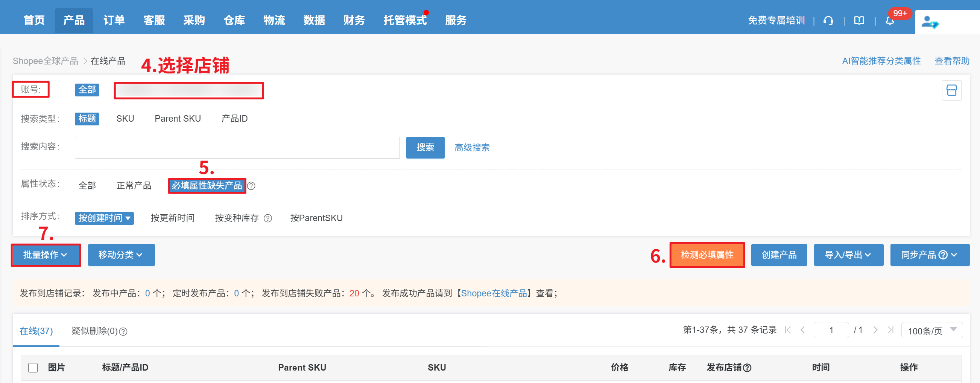Open the 订单 menu in top navigation
The width and height of the screenshot is (980, 383).
pos(114,20)
